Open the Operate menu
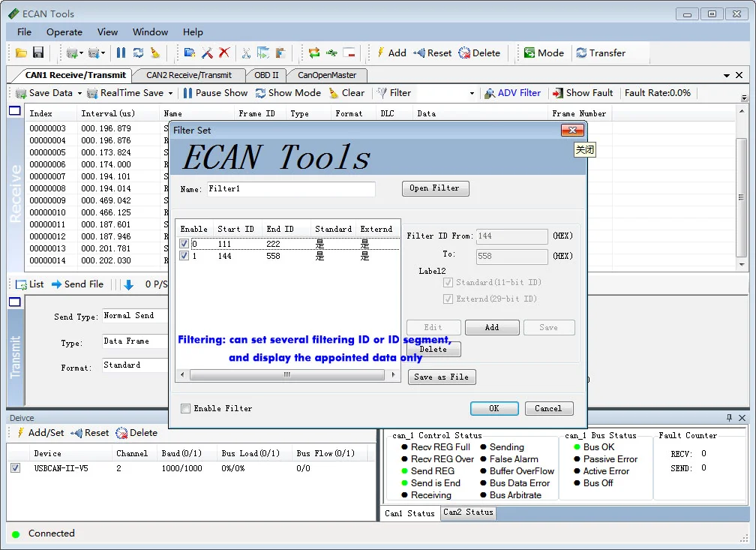The width and height of the screenshot is (756, 550). (64, 32)
